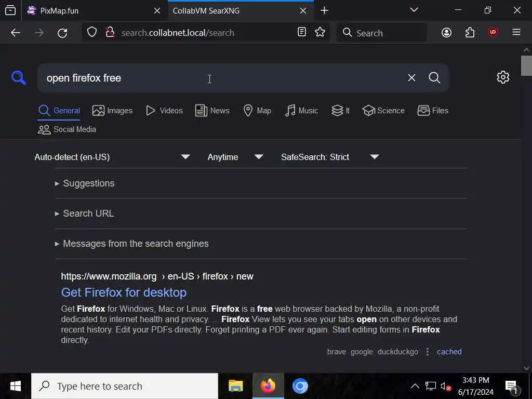Click the mozilla.org result URL

point(157,276)
